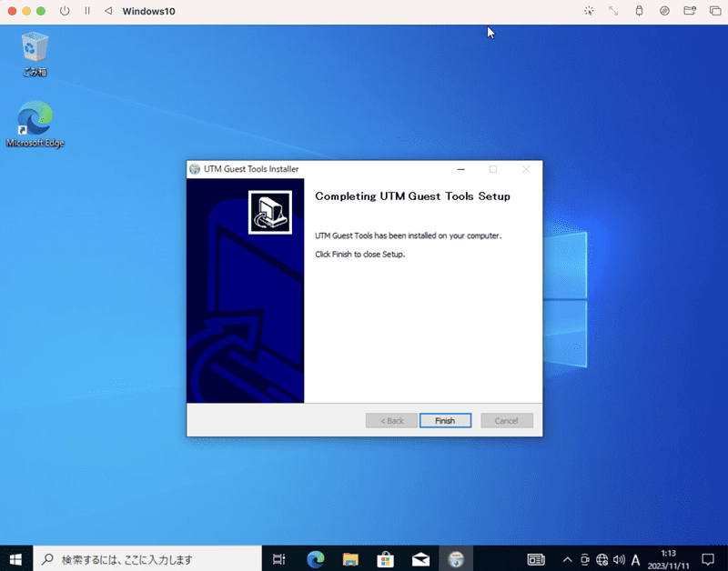The image size is (728, 571).
Task: Open the UTM disc drive menu
Action: pyautogui.click(x=664, y=11)
